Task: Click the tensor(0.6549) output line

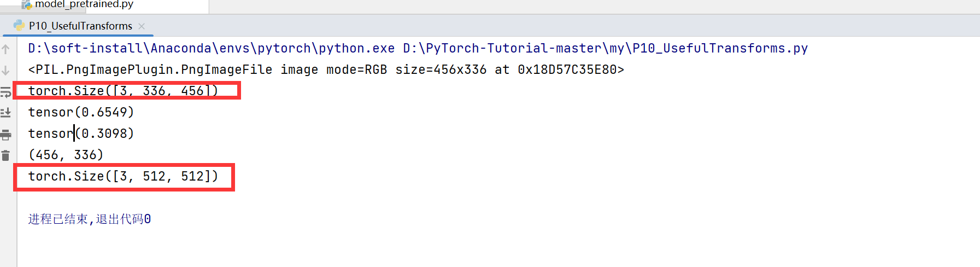Action: coord(81,112)
